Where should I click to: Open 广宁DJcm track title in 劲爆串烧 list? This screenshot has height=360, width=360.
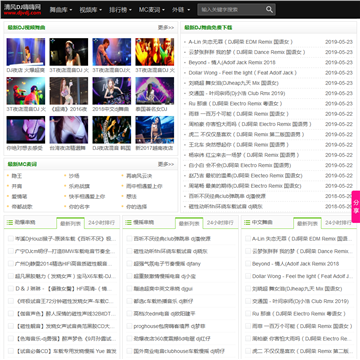pyautogui.click(x=66, y=251)
